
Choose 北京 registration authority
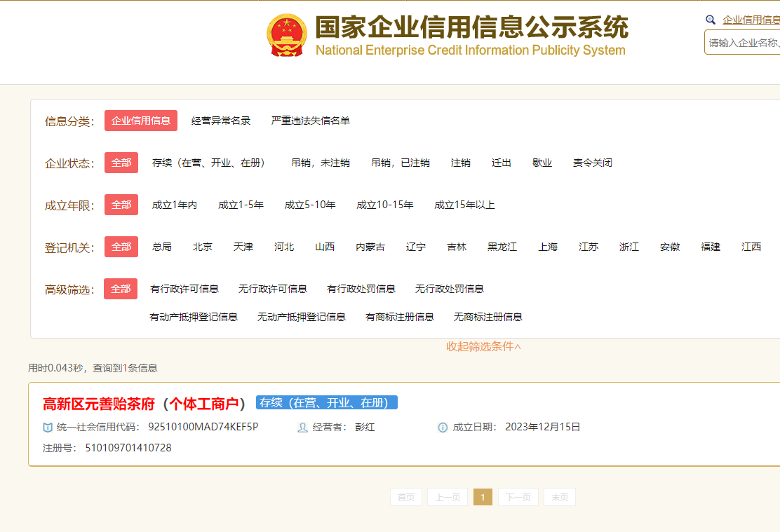coord(203,247)
